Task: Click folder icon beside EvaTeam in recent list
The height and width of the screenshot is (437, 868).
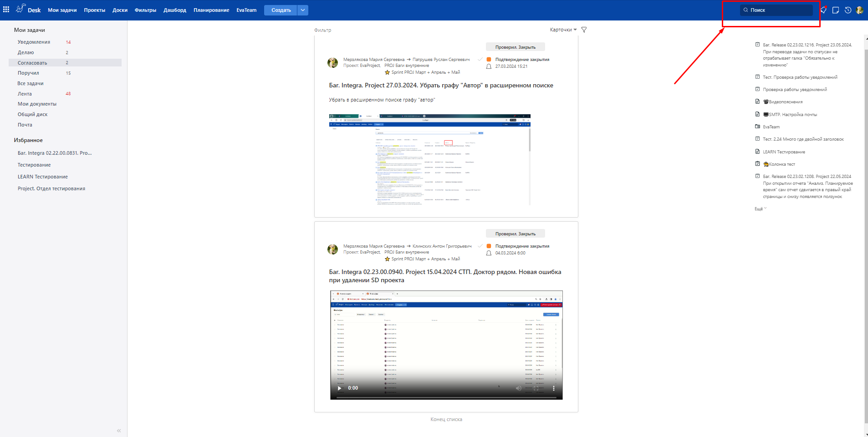Action: pyautogui.click(x=758, y=127)
